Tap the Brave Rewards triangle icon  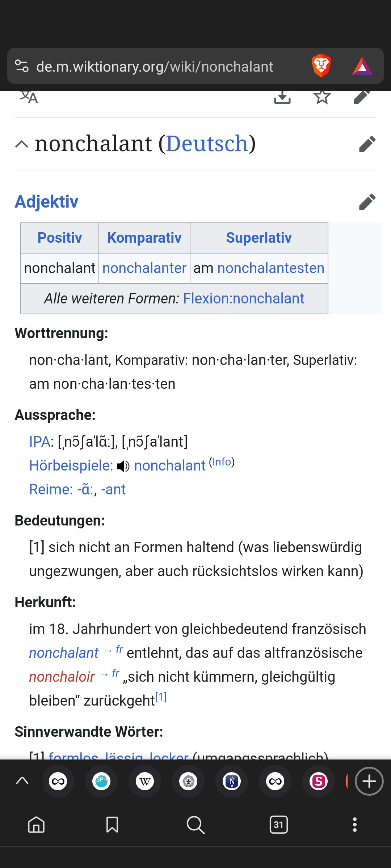[362, 66]
